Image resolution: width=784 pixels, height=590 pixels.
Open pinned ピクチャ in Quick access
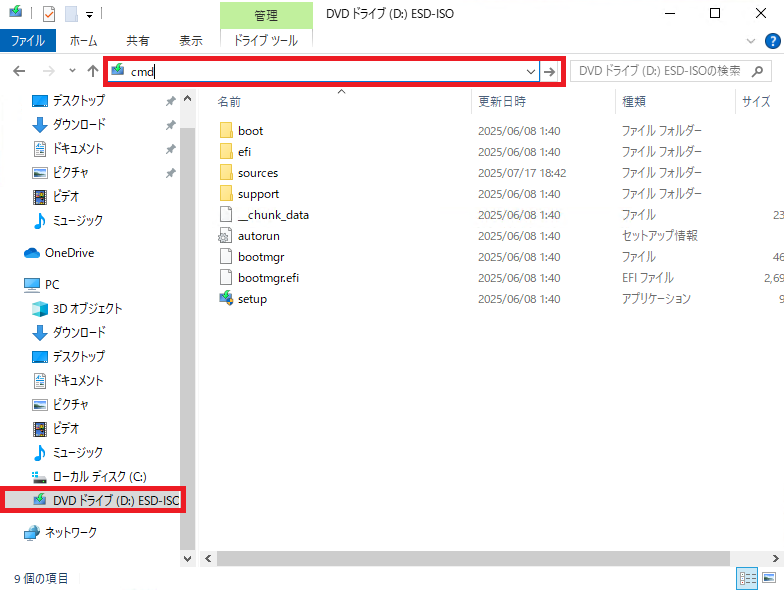[70, 172]
